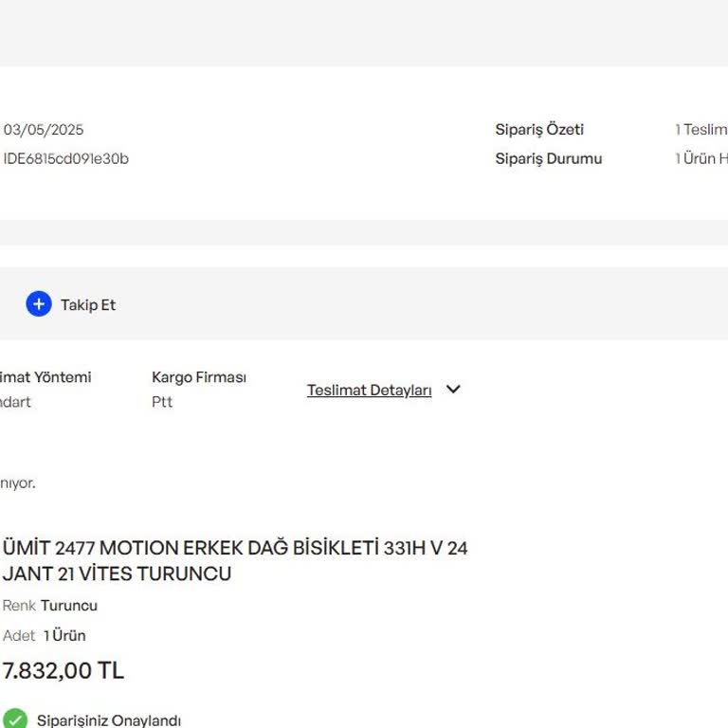This screenshot has height=728, width=728.
Task: Click the Kargo Firması heading
Action: (x=199, y=377)
